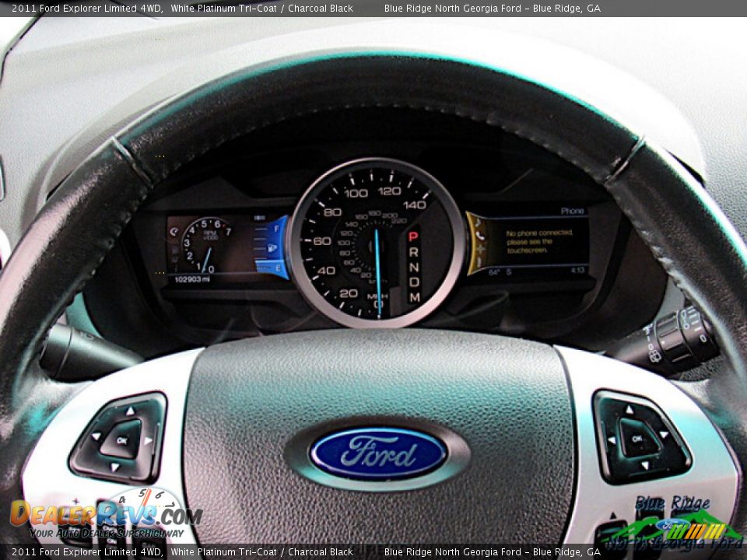
Task: Click the down arrow on the left steering pad
Action: tap(114, 467)
